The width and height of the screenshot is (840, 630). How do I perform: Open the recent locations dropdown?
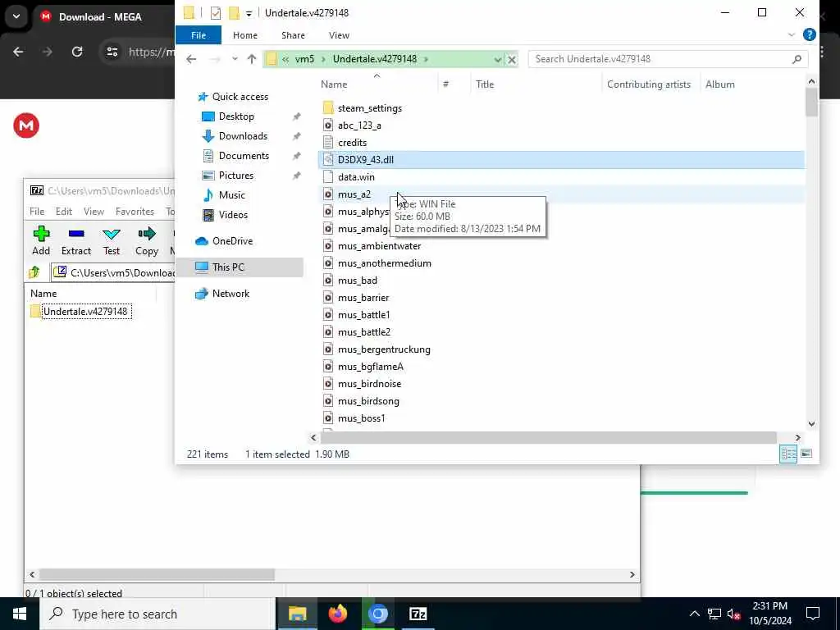pos(235,59)
